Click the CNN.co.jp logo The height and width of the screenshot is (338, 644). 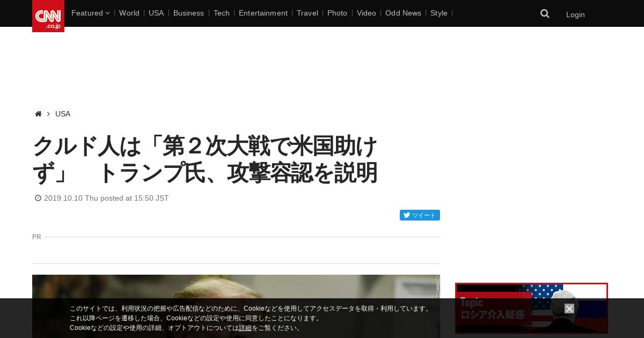(48, 16)
